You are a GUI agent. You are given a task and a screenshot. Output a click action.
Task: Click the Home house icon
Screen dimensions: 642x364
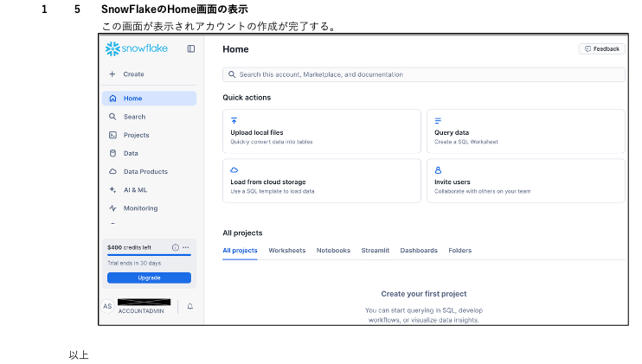coord(112,99)
